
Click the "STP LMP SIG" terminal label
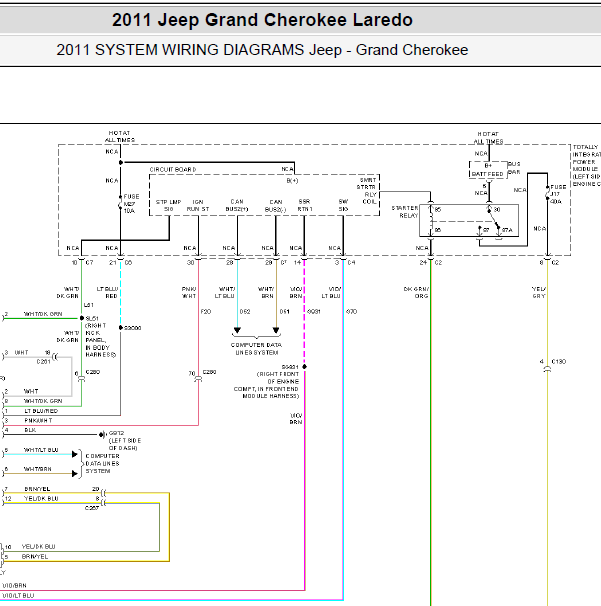pyautogui.click(x=169, y=206)
